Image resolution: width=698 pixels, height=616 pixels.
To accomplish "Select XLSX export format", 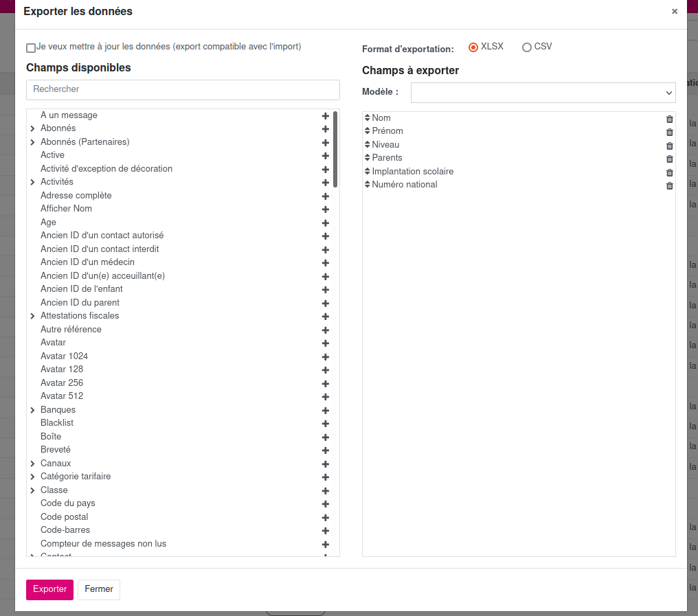I will coord(473,47).
